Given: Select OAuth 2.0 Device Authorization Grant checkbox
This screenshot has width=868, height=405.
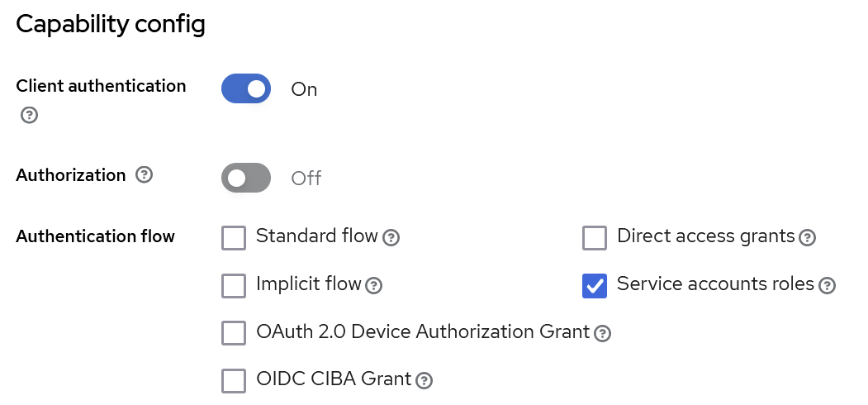Looking at the screenshot, I should (234, 333).
